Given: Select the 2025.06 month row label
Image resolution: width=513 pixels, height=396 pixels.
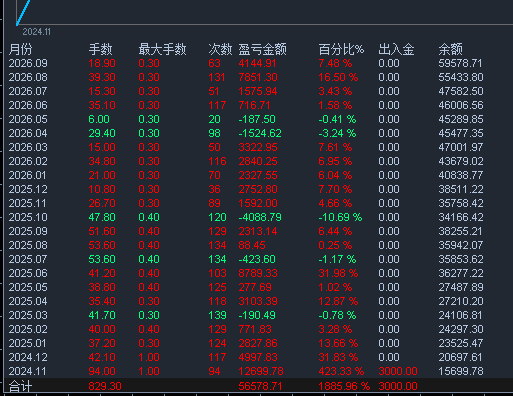Looking at the screenshot, I should click(x=28, y=273).
